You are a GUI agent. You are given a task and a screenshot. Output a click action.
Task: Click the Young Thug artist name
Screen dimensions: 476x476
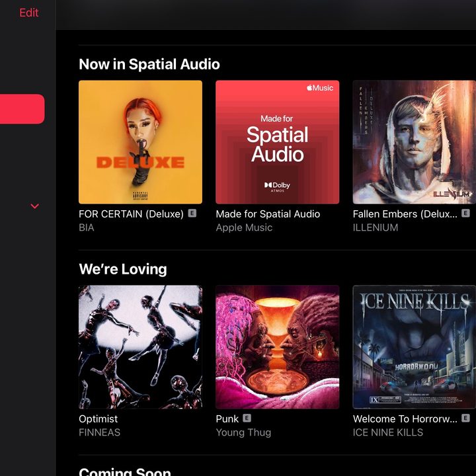pyautogui.click(x=243, y=432)
